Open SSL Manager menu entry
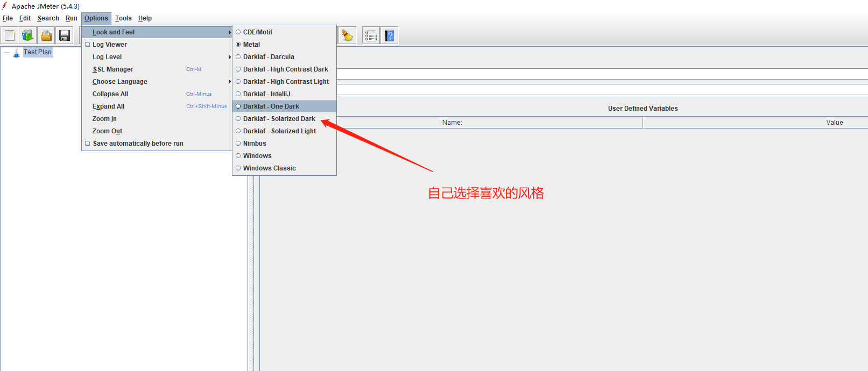The image size is (868, 371). click(157, 69)
